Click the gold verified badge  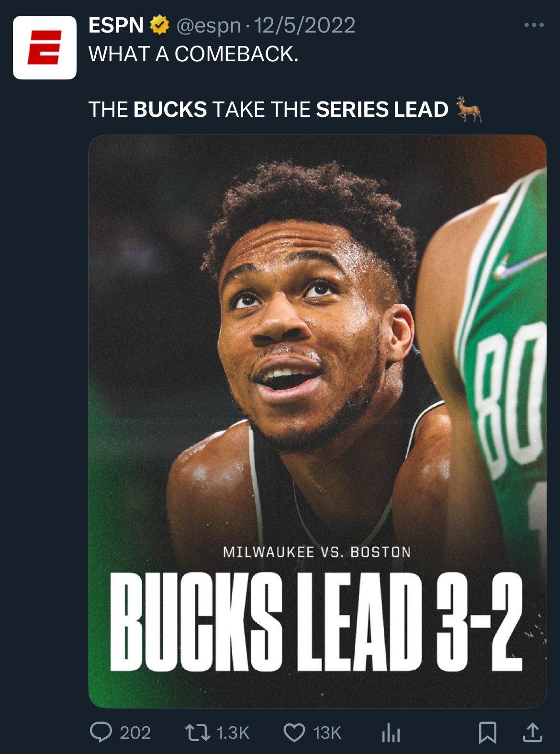160,25
